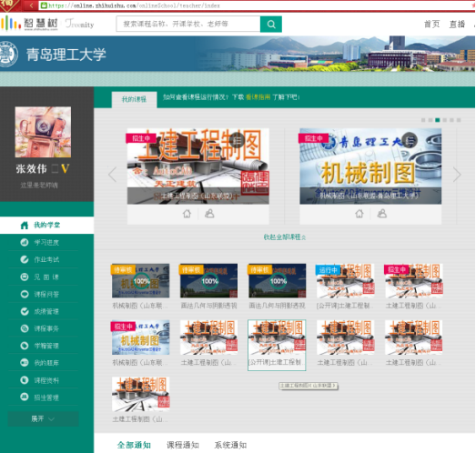Image resolution: width=476 pixels, height=453 pixels.
Task: Open 学习进度 in the sidebar
Action: [46, 242]
